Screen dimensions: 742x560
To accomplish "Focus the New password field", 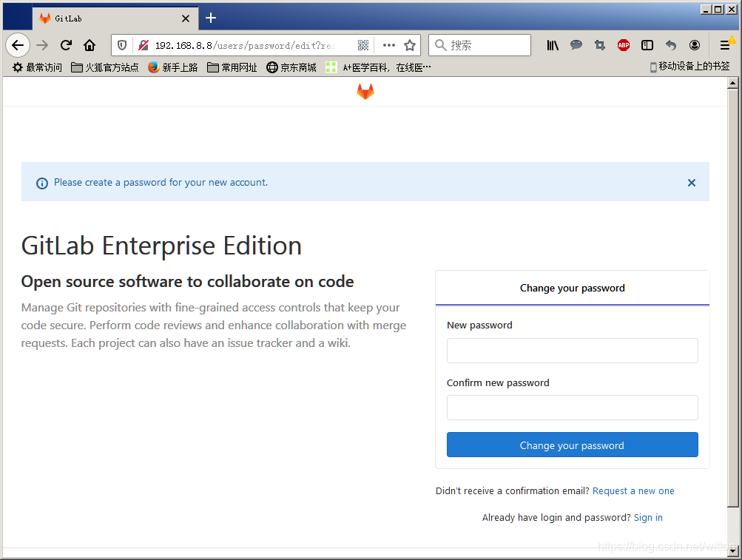I will (572, 351).
